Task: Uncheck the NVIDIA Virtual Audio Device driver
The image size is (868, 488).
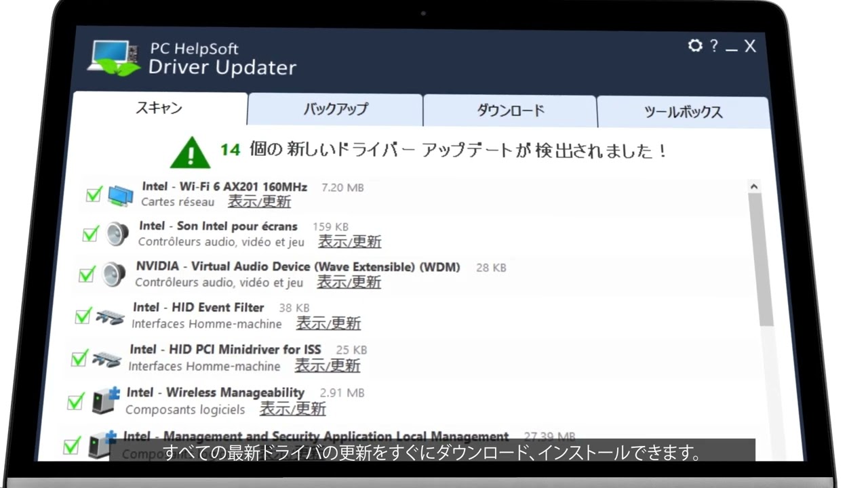Action: point(86,274)
